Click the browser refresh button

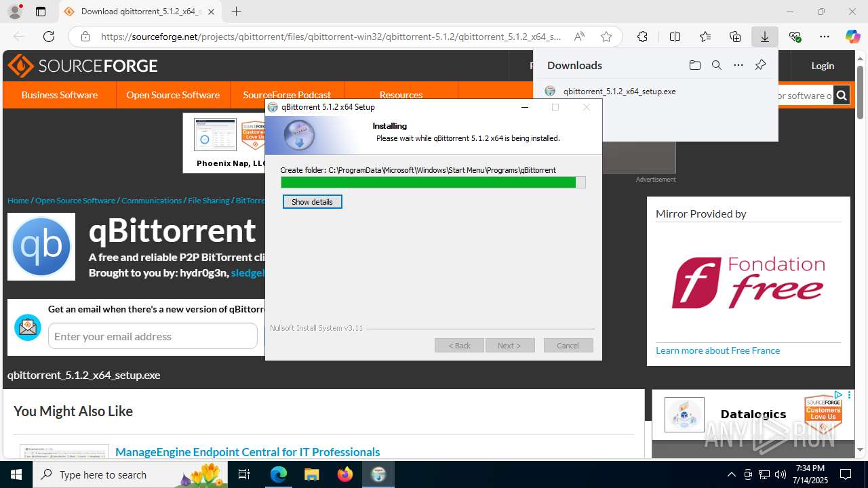coord(49,37)
